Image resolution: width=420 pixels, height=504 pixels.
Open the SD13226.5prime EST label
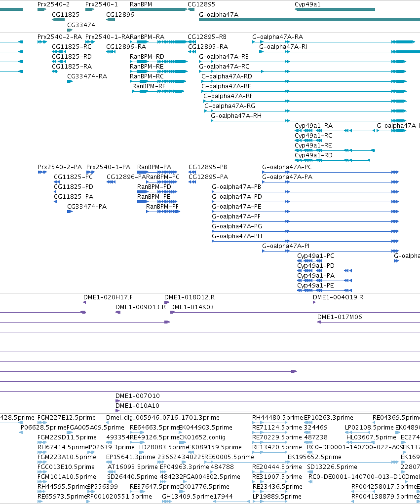332,467
